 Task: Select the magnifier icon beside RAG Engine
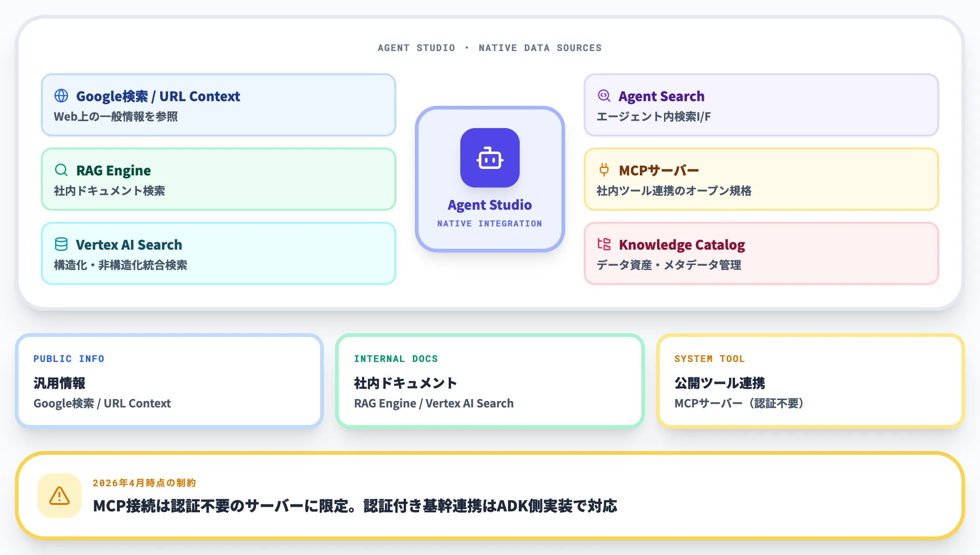click(61, 170)
